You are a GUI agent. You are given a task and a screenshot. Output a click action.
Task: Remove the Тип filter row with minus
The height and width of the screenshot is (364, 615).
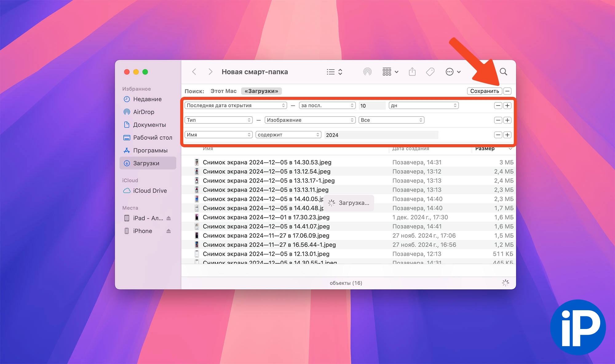click(x=498, y=120)
